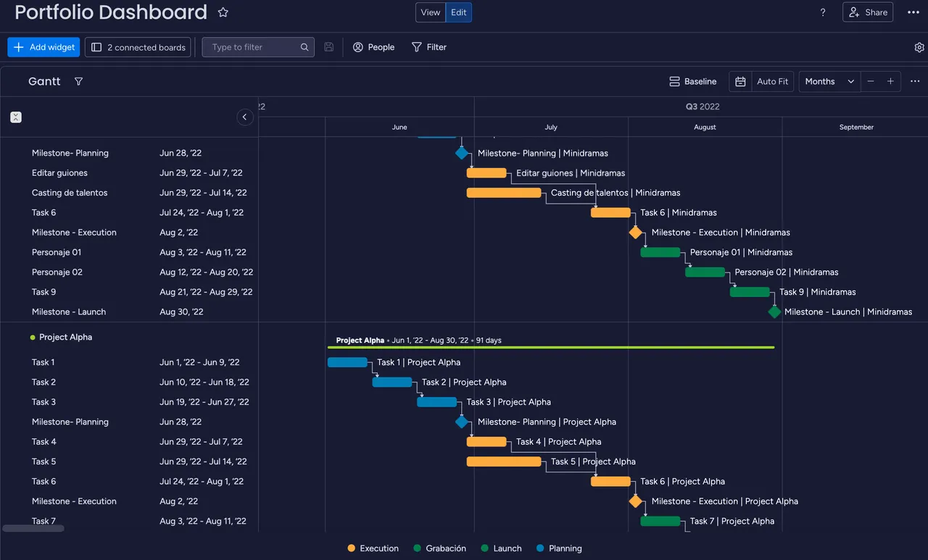Viewport: 928px width, 560px height.
Task: Click the search magnifier icon
Action: (x=304, y=47)
